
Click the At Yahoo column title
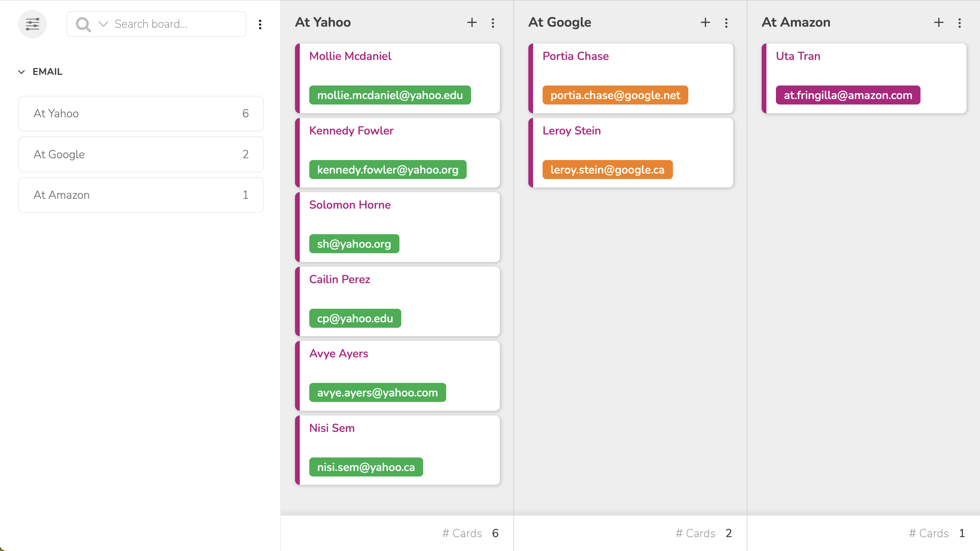click(x=323, y=22)
